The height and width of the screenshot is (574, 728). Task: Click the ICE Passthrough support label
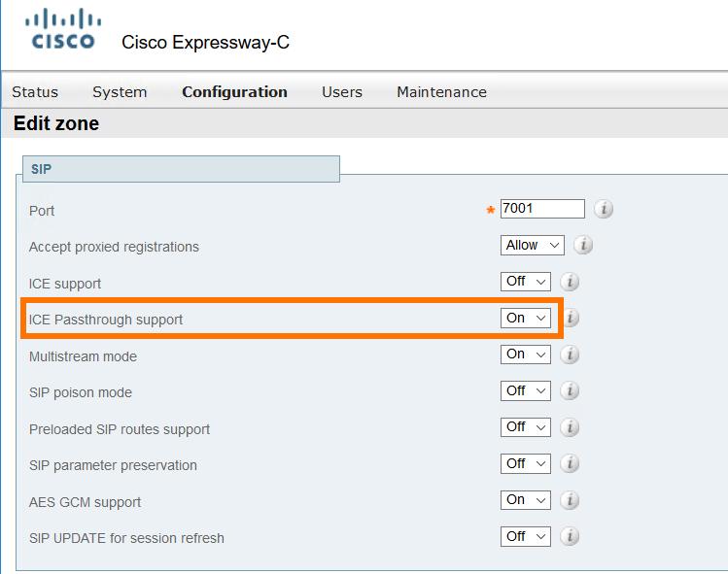(x=106, y=320)
